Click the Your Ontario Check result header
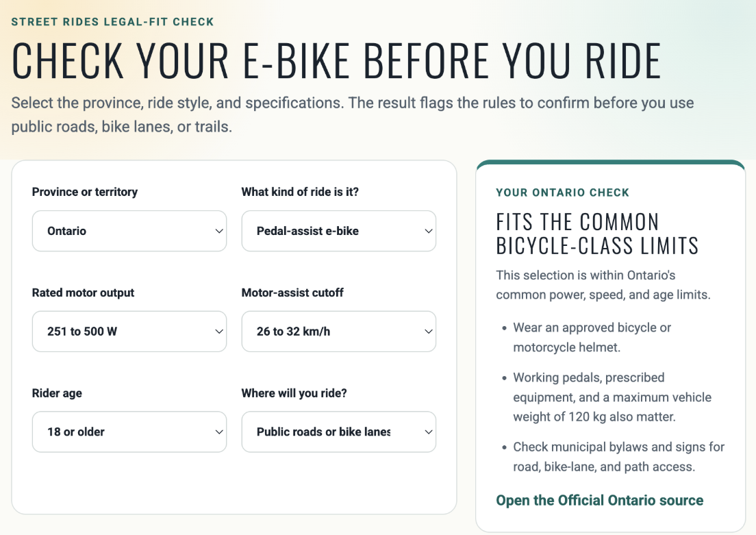This screenshot has width=756, height=535. [x=563, y=192]
